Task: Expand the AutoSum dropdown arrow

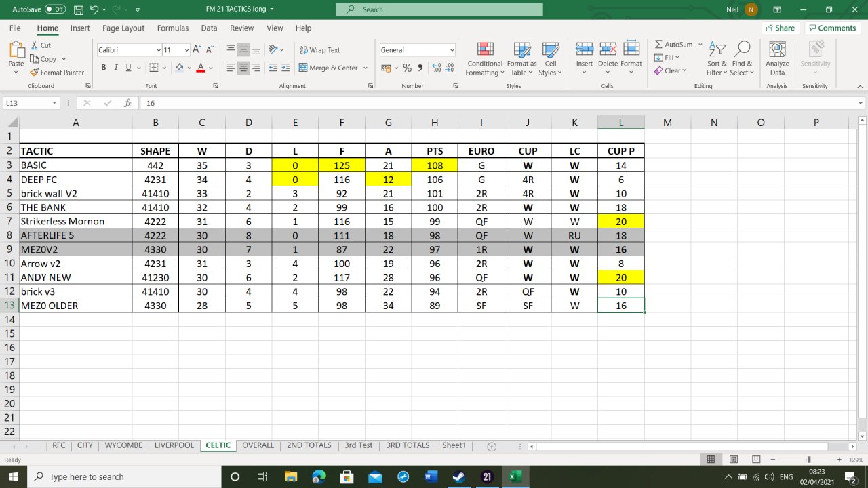Action: click(x=700, y=45)
